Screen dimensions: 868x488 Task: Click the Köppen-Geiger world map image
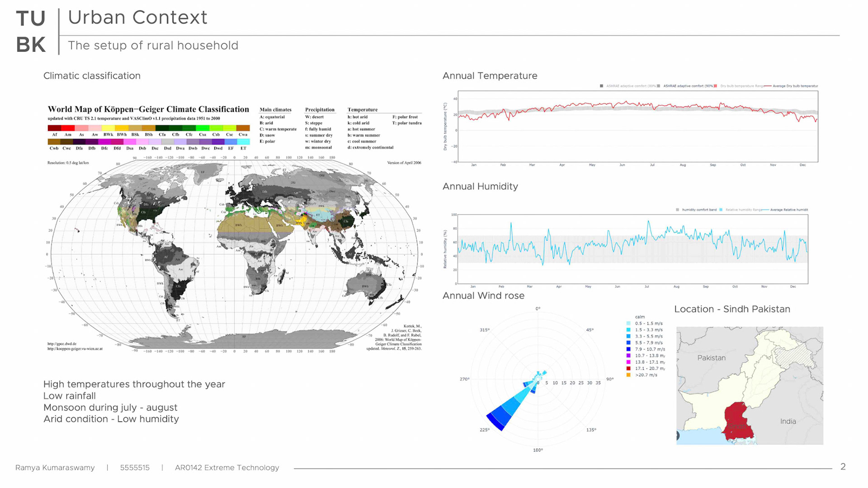pos(234,253)
